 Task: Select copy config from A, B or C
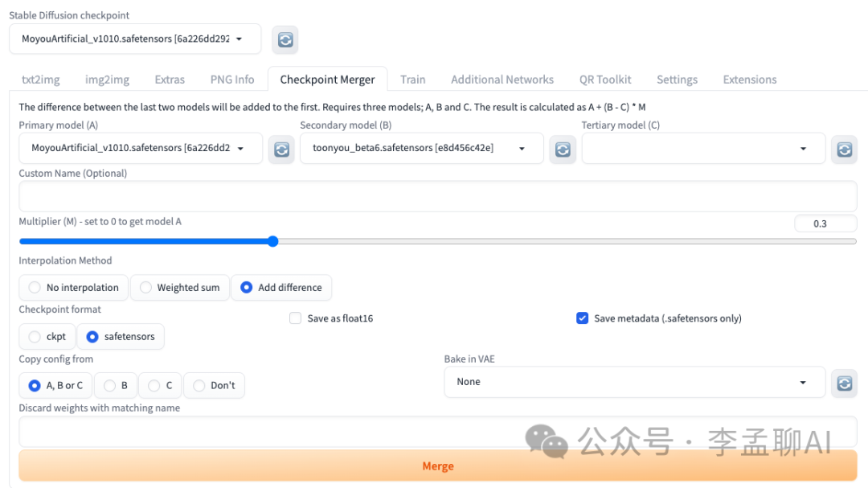(55, 385)
